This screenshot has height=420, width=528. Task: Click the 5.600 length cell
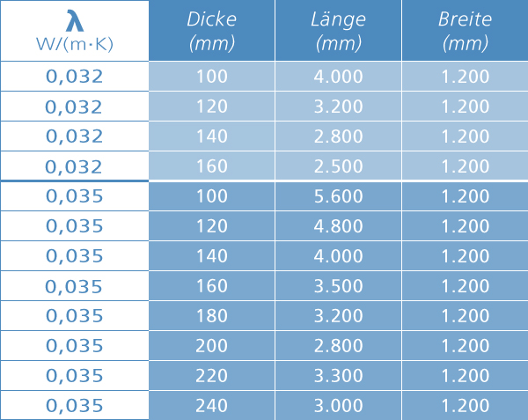coord(338,195)
